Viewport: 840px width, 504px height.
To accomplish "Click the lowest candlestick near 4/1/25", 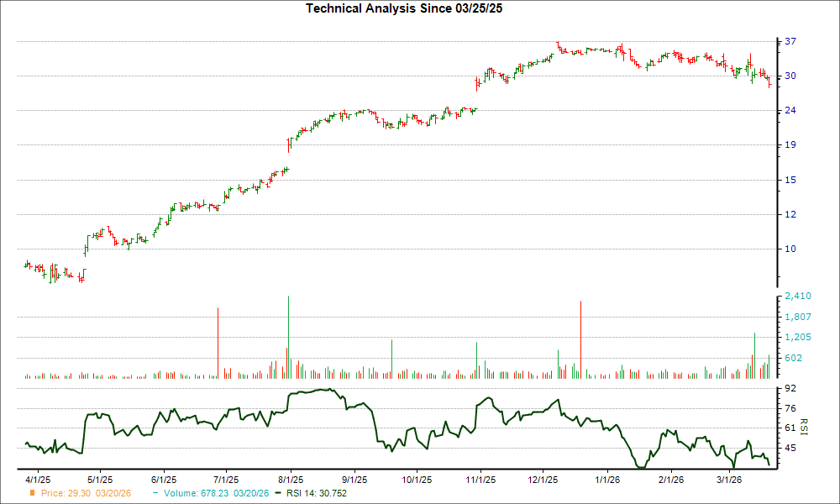I will 52,279.
